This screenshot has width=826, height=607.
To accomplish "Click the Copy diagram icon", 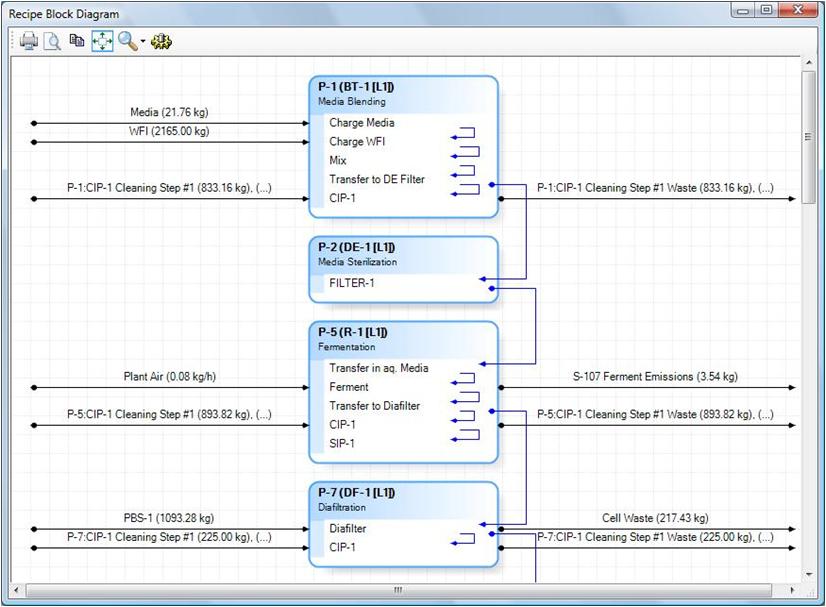I will click(77, 41).
